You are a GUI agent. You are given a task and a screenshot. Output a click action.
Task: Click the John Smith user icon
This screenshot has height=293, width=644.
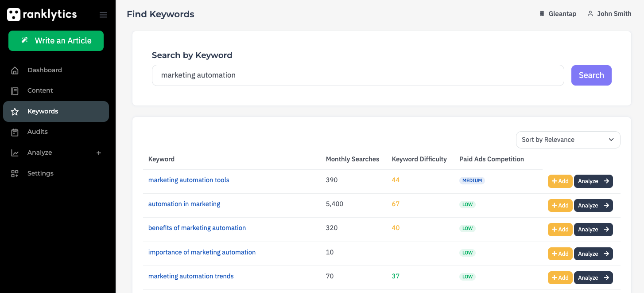(590, 14)
